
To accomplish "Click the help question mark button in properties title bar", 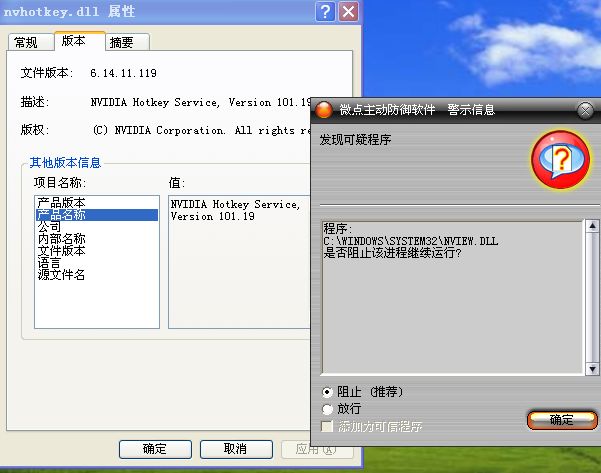I will pos(325,11).
